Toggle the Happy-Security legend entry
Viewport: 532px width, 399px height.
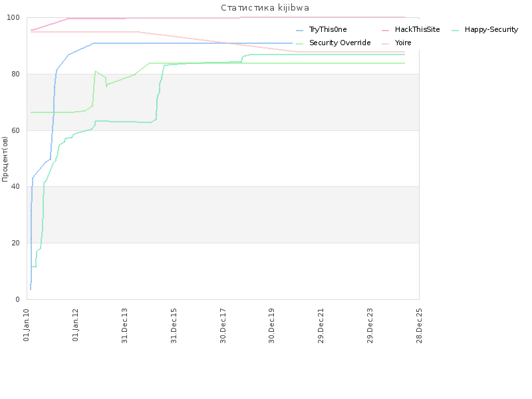click(485, 29)
